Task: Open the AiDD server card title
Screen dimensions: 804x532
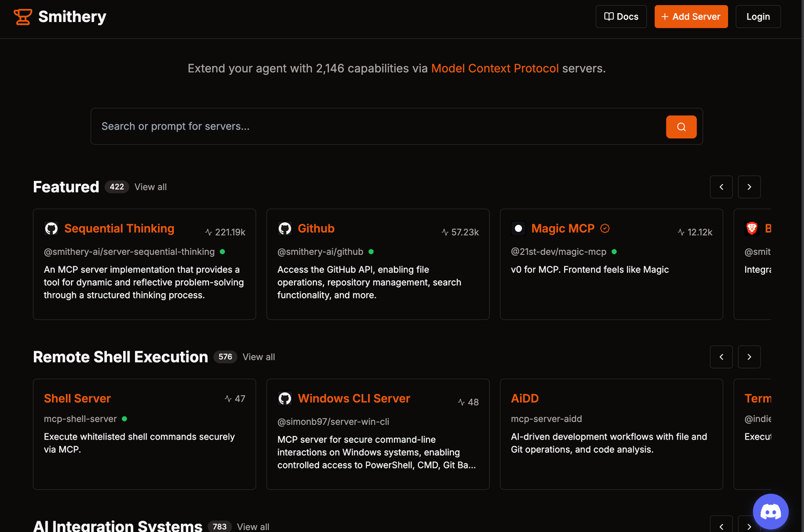Action: pyautogui.click(x=525, y=398)
